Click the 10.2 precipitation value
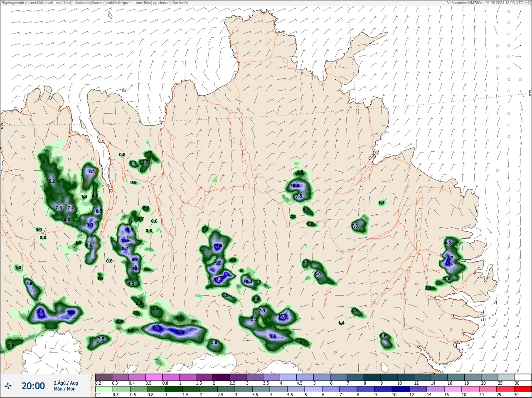The image size is (532, 398). click(295, 186)
